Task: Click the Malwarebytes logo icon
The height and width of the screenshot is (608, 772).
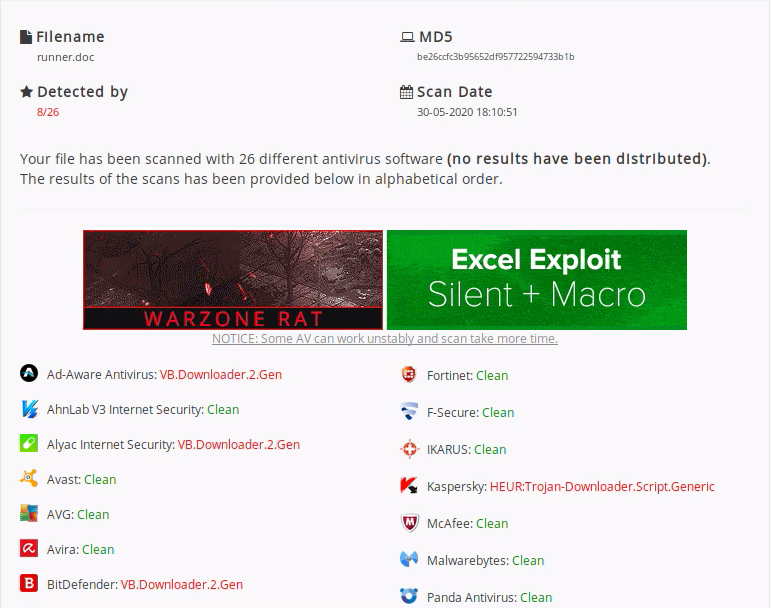Action: pyautogui.click(x=409, y=560)
